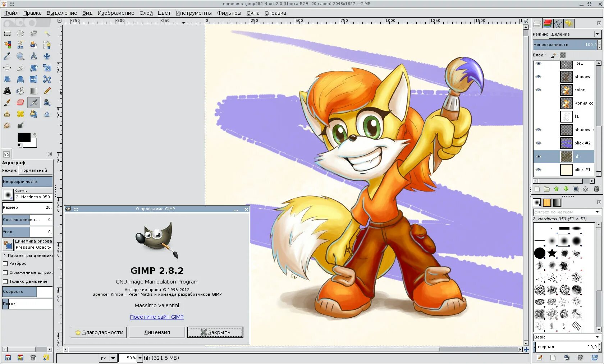
Task: Open the Basic brush tag dropdown
Action: [x=567, y=337]
